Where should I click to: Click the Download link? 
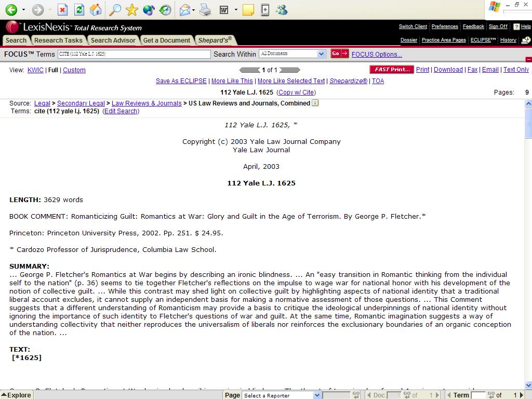448,70
